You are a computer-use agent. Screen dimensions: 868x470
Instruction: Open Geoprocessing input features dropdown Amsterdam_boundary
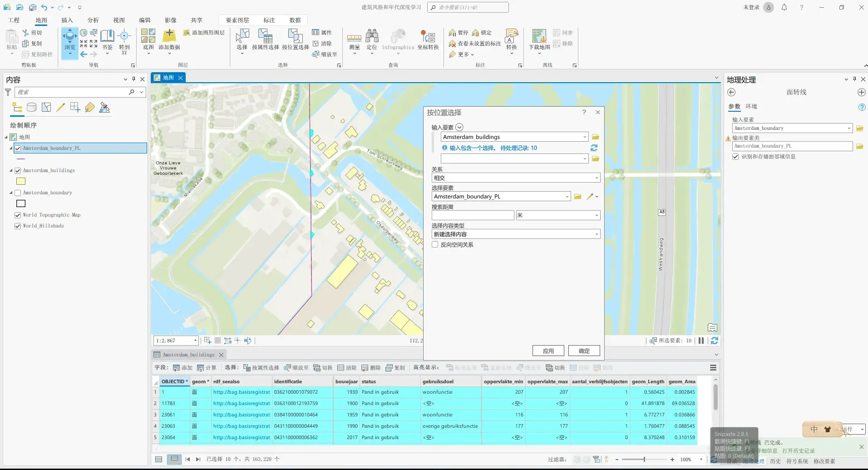point(849,129)
